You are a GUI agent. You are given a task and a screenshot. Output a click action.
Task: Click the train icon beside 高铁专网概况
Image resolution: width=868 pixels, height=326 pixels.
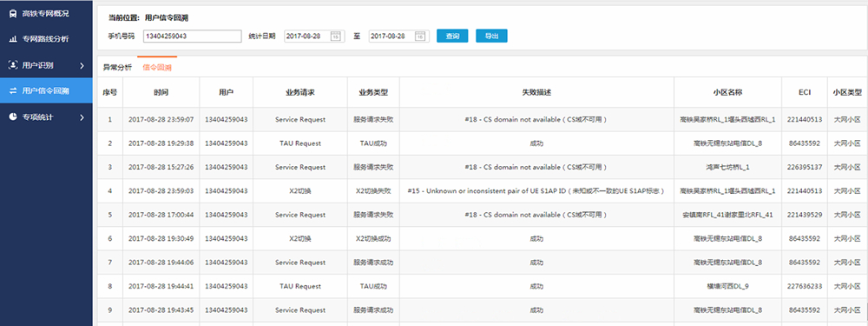coord(13,13)
